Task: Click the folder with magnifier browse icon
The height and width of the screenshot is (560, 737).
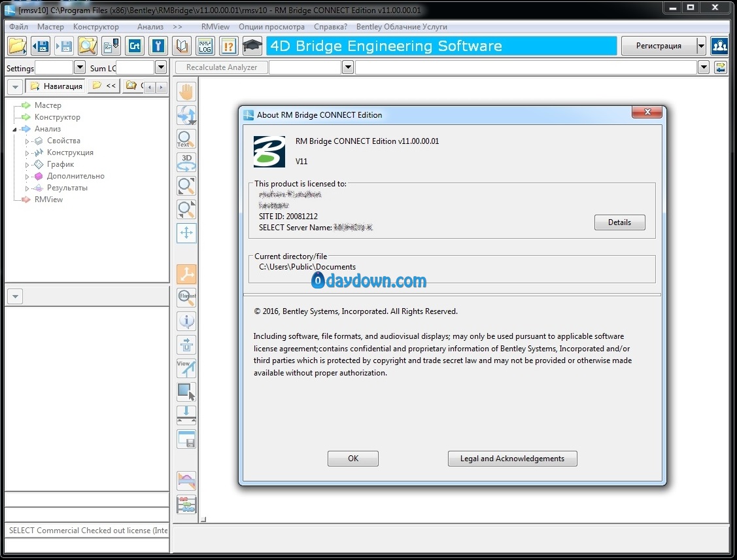Action: [x=88, y=46]
